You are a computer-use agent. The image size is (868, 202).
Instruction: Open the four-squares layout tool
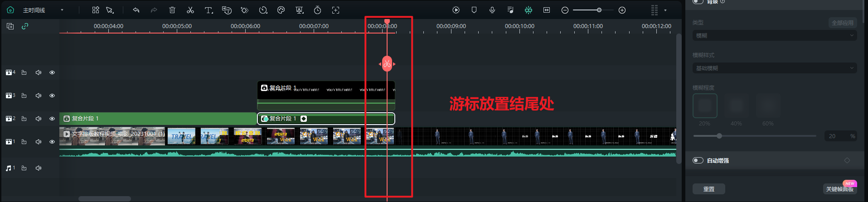click(x=95, y=10)
